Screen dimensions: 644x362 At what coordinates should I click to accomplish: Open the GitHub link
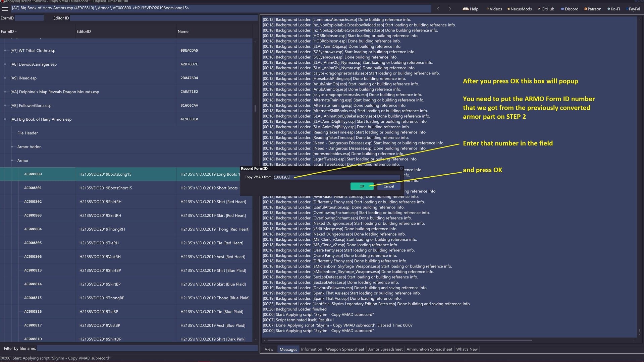click(x=546, y=9)
